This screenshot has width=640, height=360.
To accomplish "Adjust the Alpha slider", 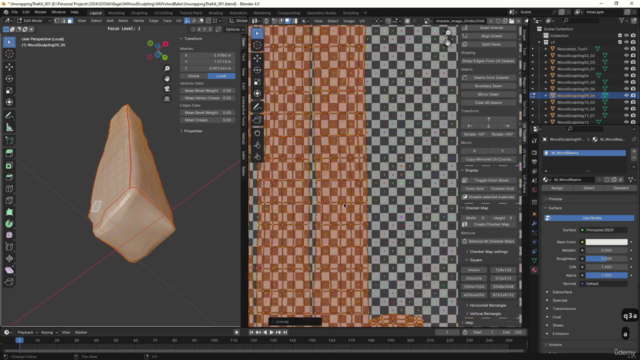I will tap(606, 275).
